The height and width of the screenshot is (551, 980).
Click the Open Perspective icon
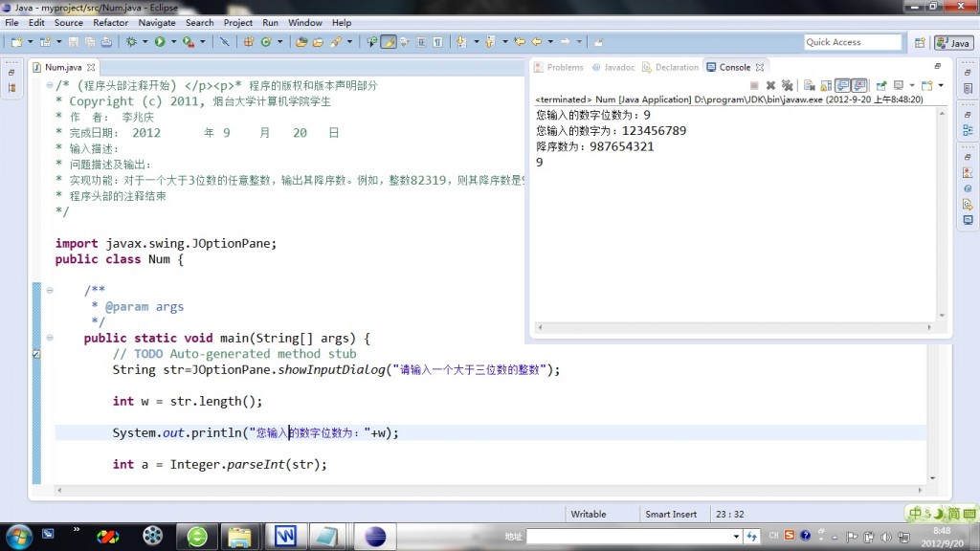(x=920, y=42)
